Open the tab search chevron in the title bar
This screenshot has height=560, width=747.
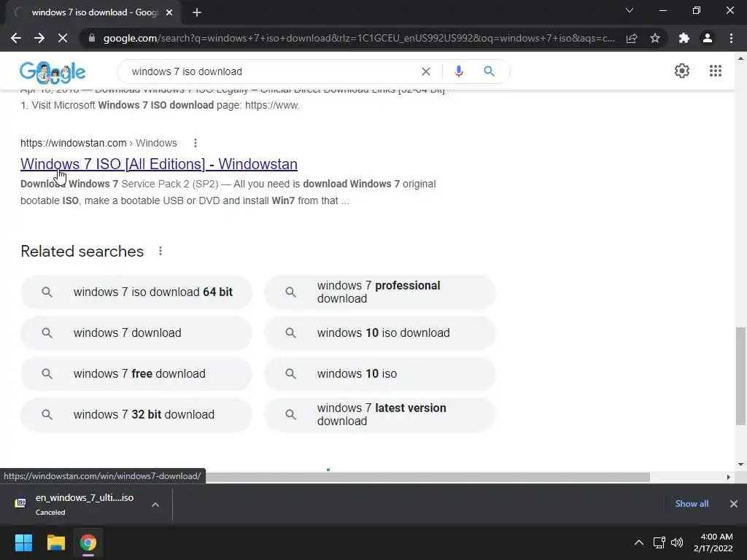coord(630,10)
